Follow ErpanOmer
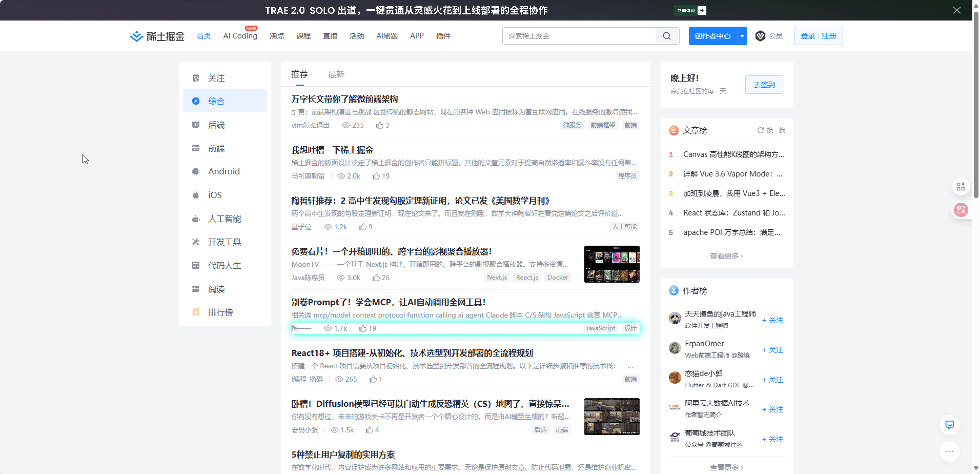 (772, 350)
